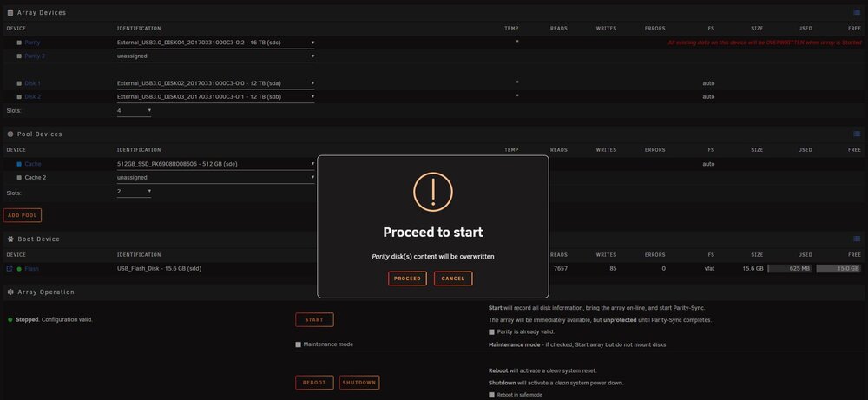Click the status square beside Disk 2
868x400 pixels.
pos(19,97)
